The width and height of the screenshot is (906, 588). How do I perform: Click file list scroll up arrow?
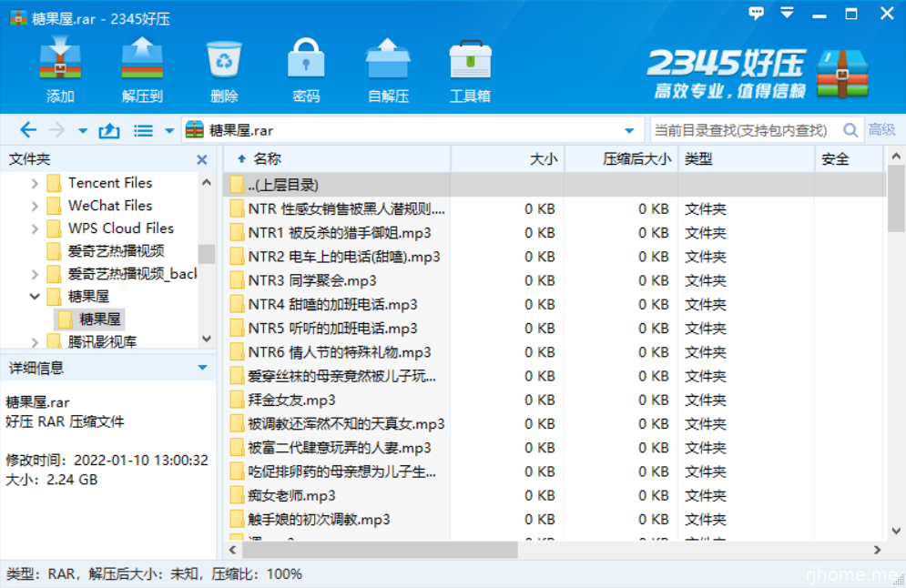pos(896,156)
